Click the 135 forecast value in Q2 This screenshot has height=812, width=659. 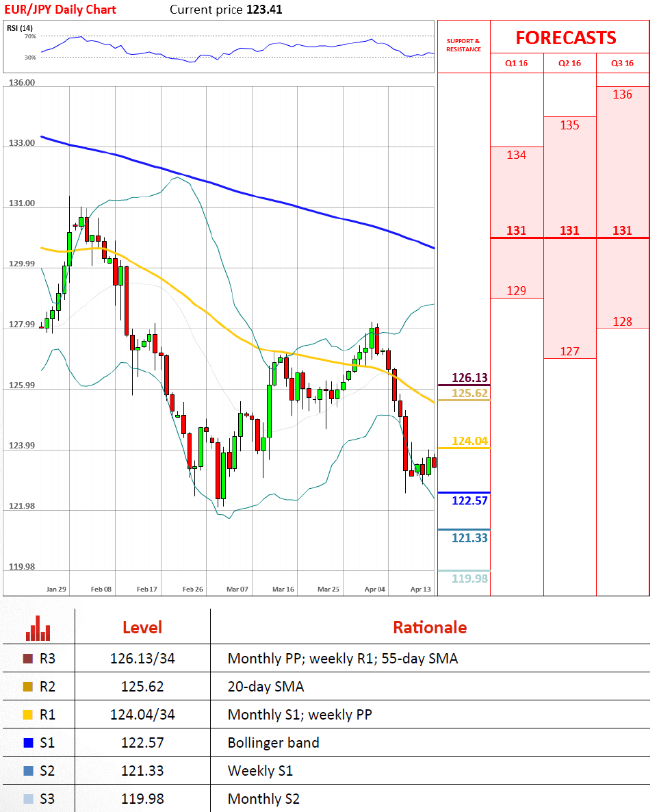569,125
